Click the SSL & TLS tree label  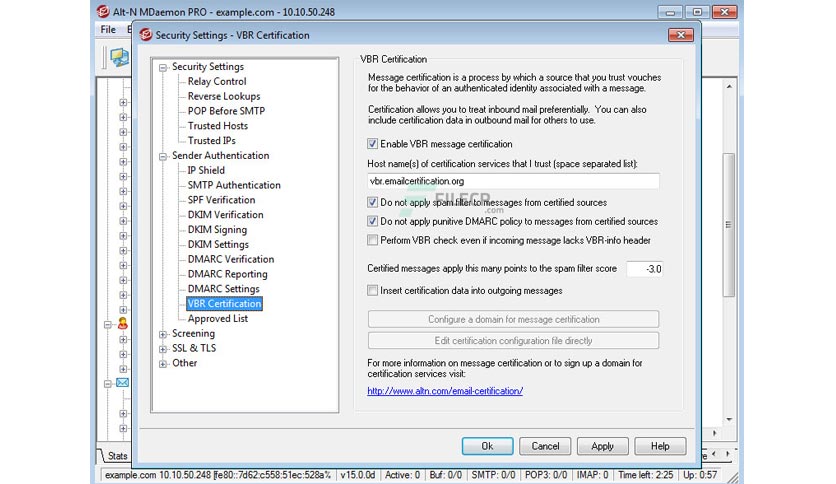(x=194, y=349)
